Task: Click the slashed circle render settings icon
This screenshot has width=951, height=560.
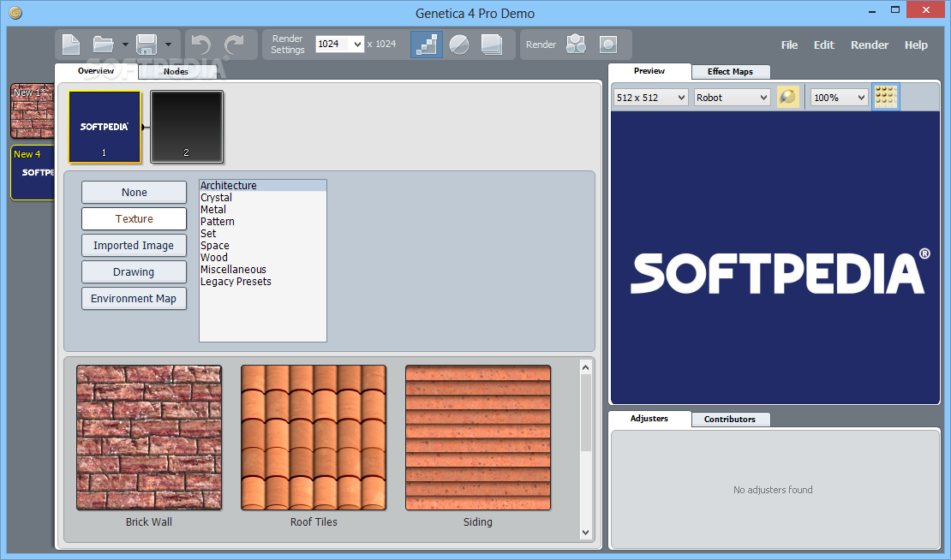Action: click(x=459, y=45)
